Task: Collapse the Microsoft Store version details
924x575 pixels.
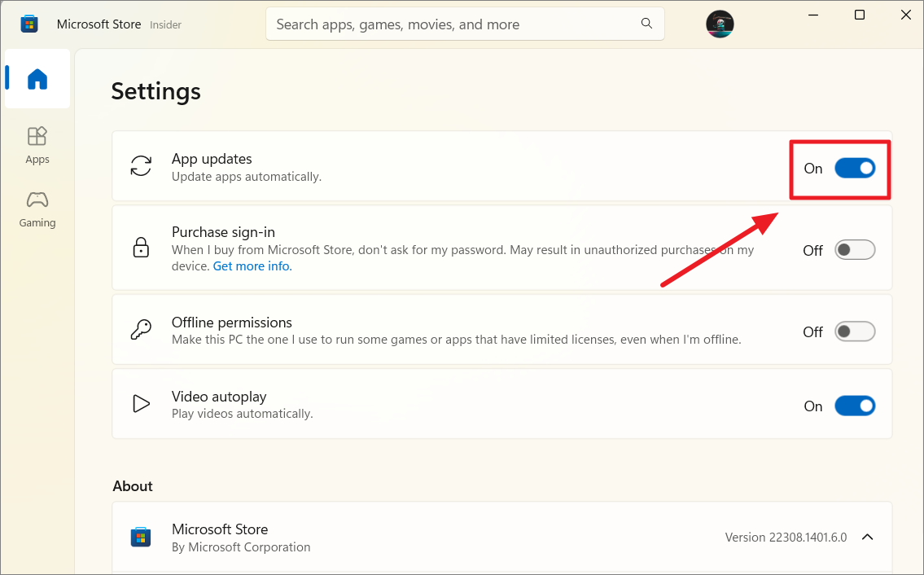Action: pyautogui.click(x=867, y=537)
